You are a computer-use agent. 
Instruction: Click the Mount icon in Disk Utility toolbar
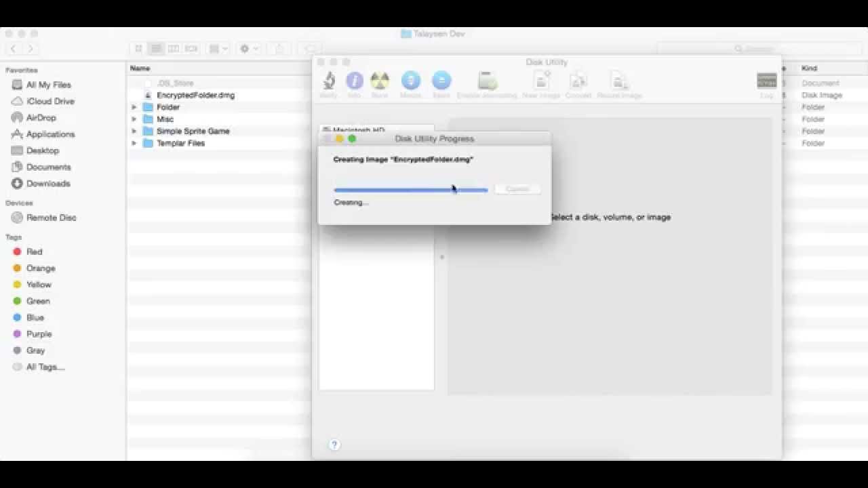pos(410,81)
